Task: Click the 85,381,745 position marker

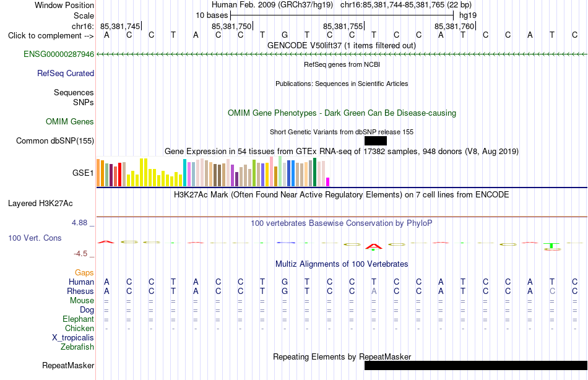Action: 120,26
